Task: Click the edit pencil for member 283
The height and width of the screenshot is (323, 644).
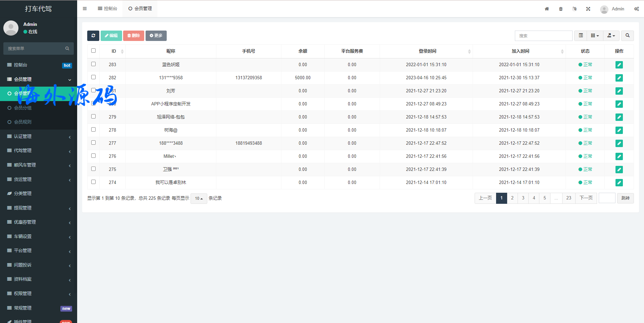Action: (x=619, y=65)
